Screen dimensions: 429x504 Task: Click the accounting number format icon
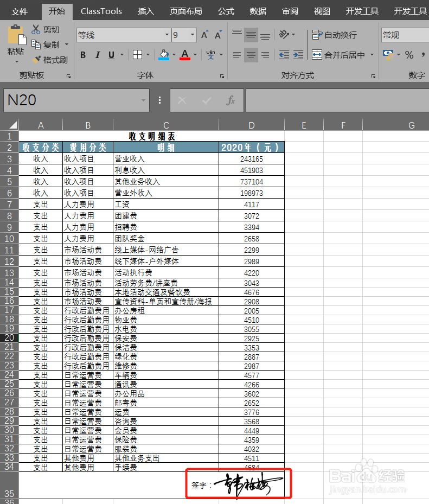click(x=388, y=55)
